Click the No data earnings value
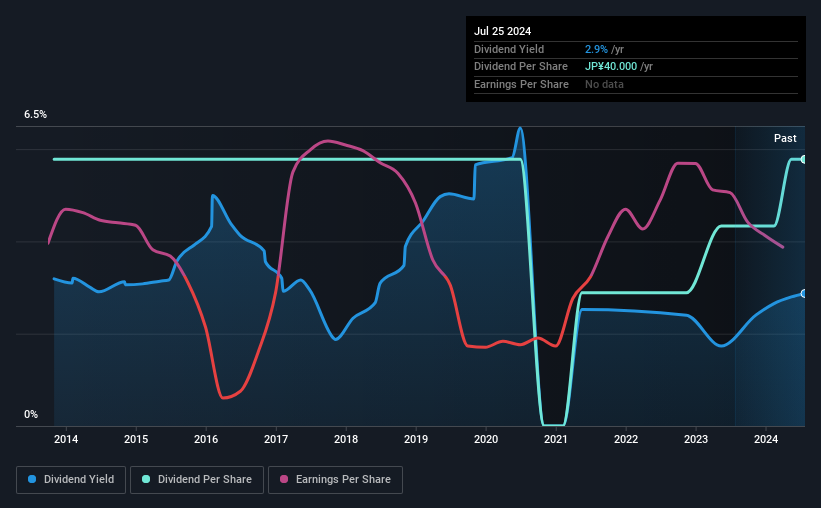 point(604,84)
